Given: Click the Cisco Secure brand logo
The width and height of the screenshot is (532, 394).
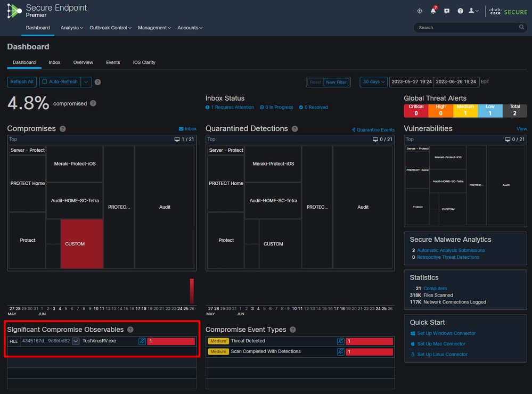Looking at the screenshot, I should pyautogui.click(x=508, y=12).
